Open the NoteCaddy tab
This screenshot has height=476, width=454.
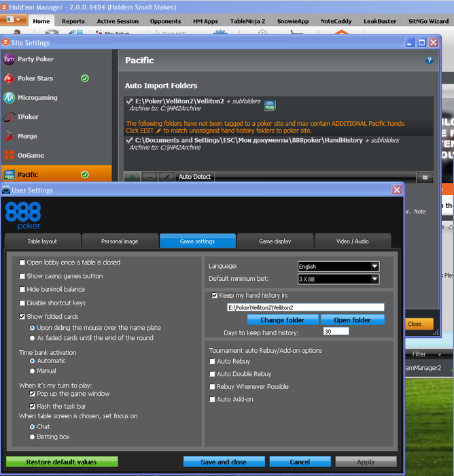click(x=336, y=21)
